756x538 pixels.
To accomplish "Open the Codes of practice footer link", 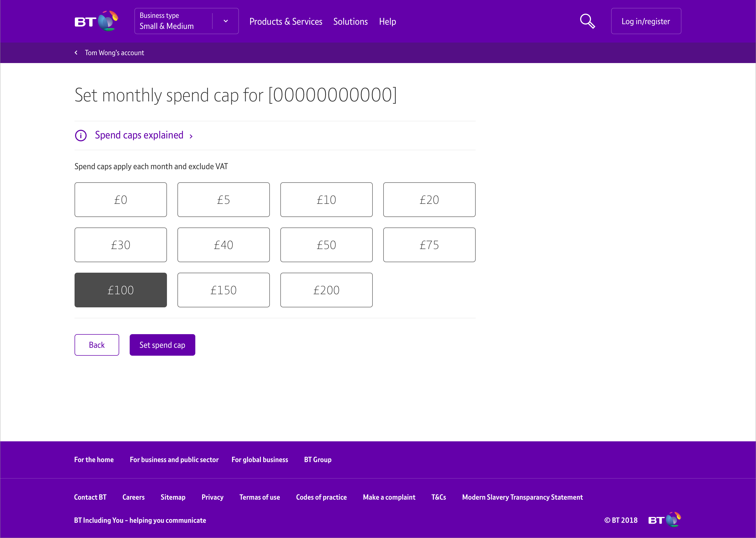I will click(x=321, y=497).
